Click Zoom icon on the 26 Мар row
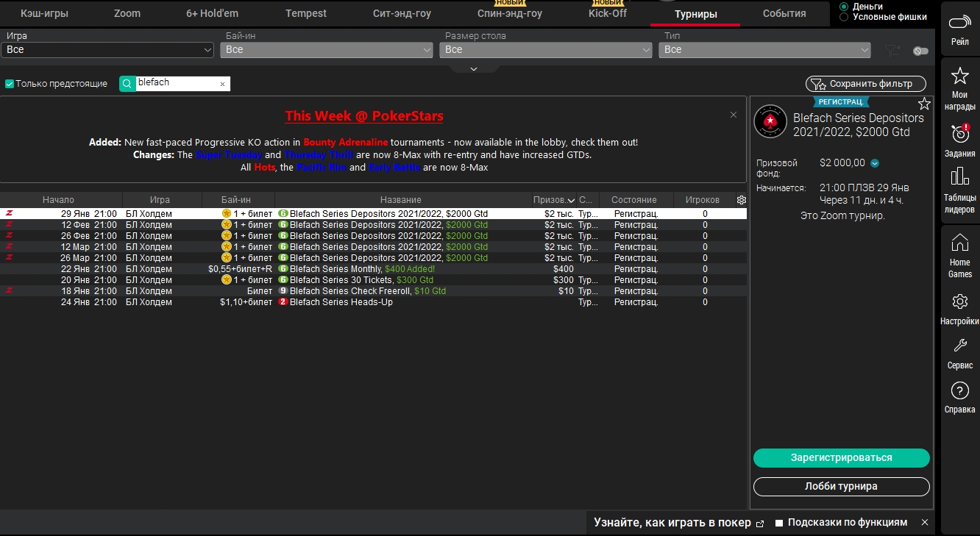980x536 pixels. coord(9,258)
